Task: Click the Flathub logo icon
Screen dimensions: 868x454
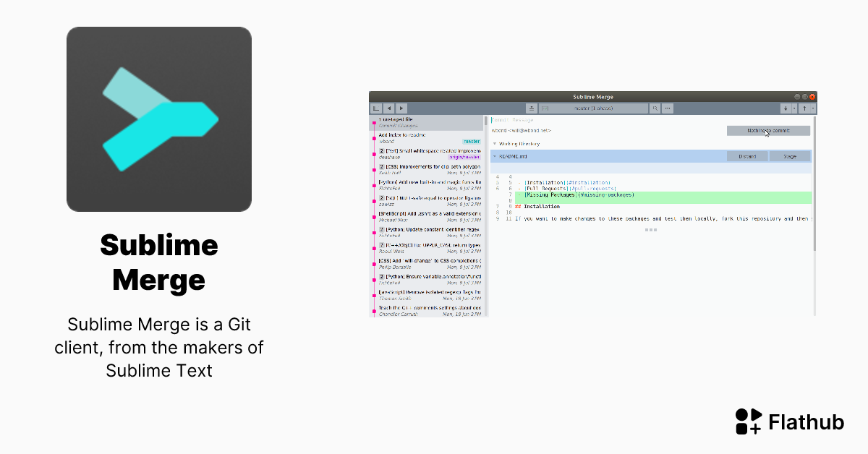Action: (749, 421)
